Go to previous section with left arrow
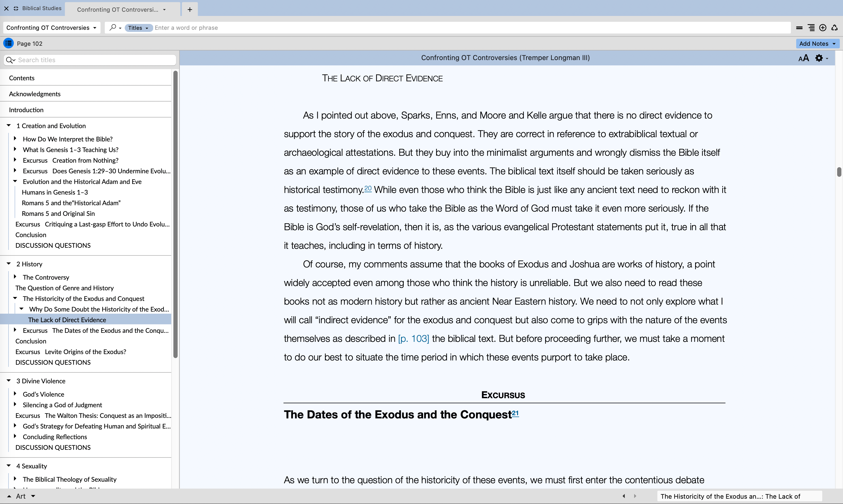Screen dimensions: 843x504 click(624, 496)
